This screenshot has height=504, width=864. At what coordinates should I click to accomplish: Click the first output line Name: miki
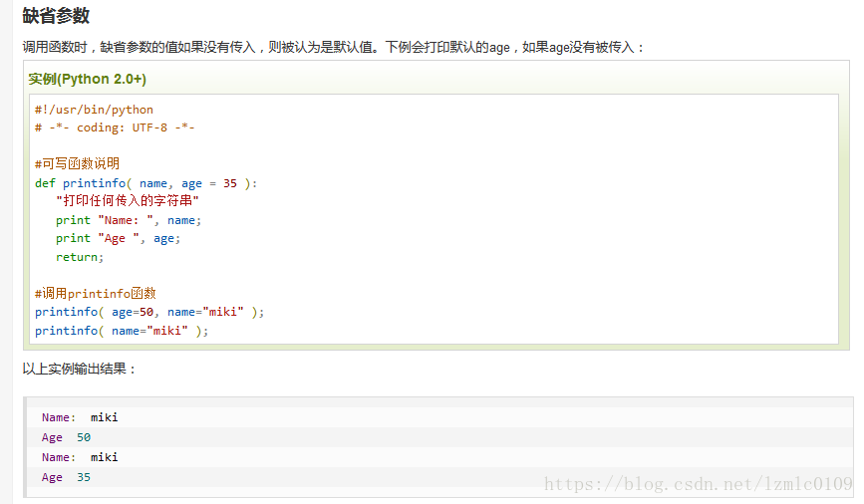(x=80, y=417)
